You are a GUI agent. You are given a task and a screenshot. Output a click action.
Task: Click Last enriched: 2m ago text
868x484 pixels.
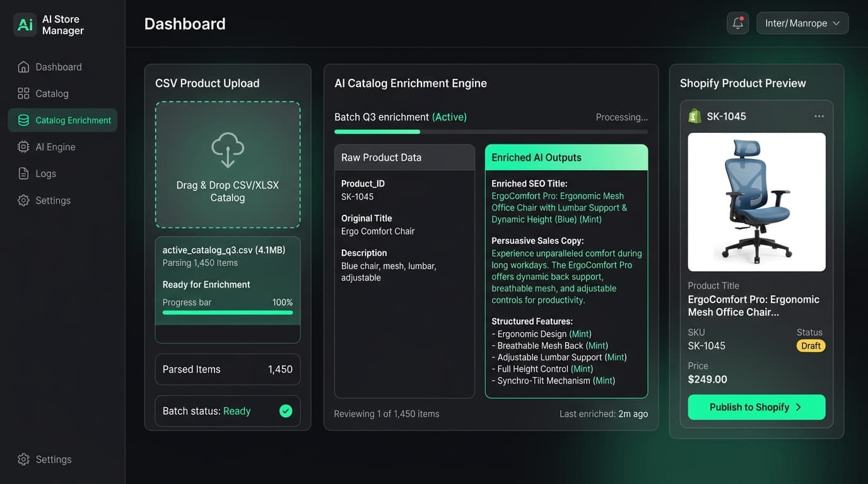click(x=604, y=414)
